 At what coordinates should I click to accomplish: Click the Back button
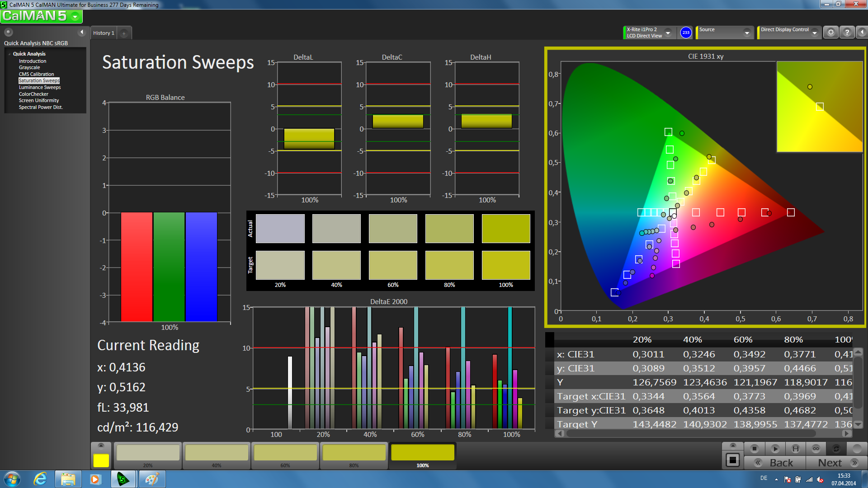coord(775,463)
